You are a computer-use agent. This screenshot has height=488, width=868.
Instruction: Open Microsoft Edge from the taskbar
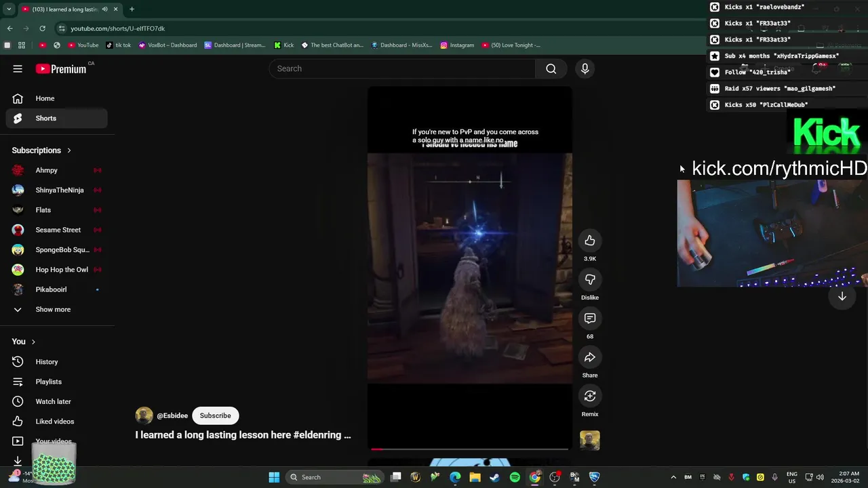455,477
